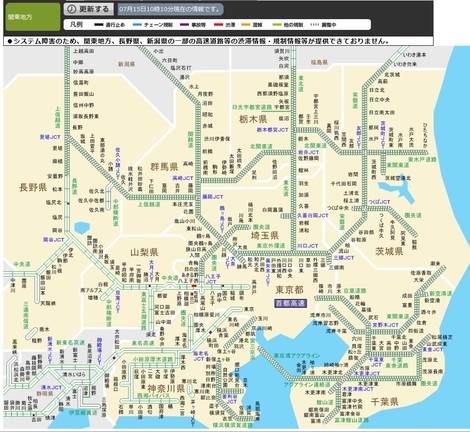Select the green 関東地方 region tab
The image size is (470, 432).
[32, 17]
